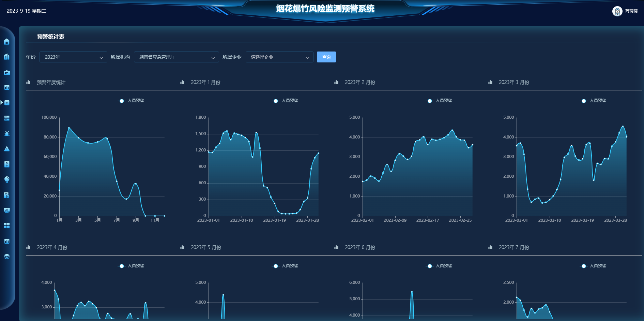Click the 预警年度统计 chart title

[x=51, y=82]
